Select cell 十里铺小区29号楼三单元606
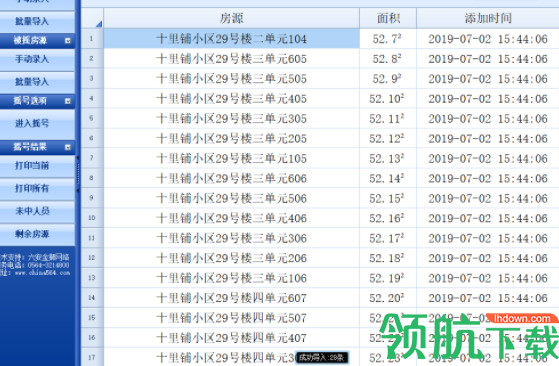Screen dimensions: 559x366 point(231,178)
